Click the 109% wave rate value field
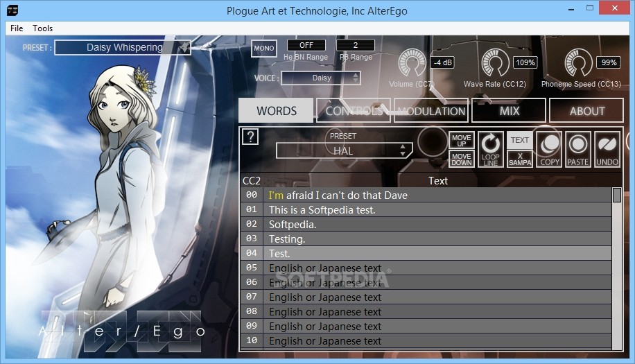Viewport: 635px width, 364px height. (x=525, y=62)
